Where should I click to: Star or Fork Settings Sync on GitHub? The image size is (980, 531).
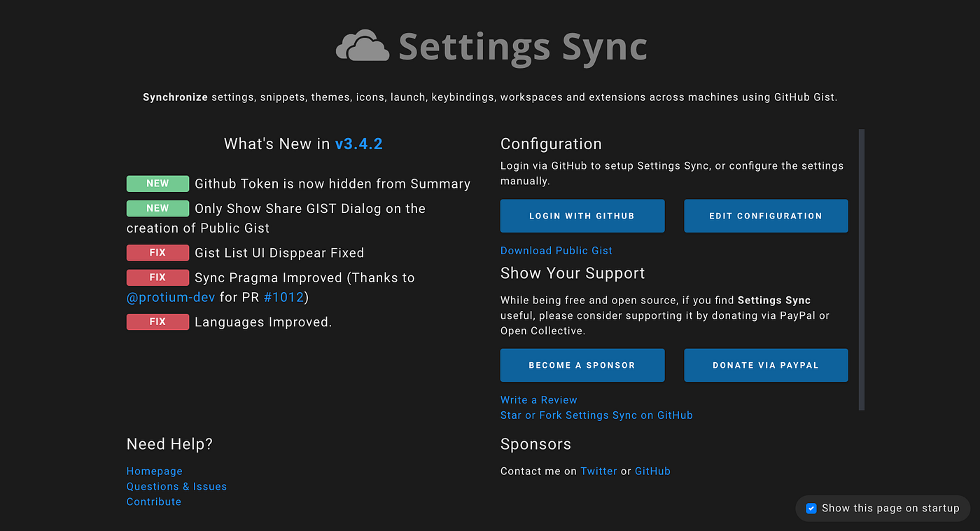(x=596, y=415)
